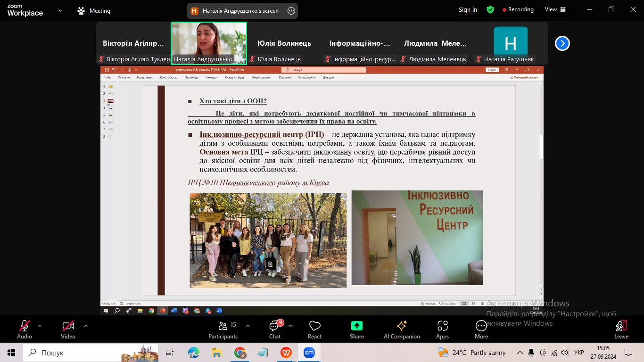Click the taskbar clock showing 15:05
The width and height of the screenshot is (644, 362).
click(x=603, y=353)
